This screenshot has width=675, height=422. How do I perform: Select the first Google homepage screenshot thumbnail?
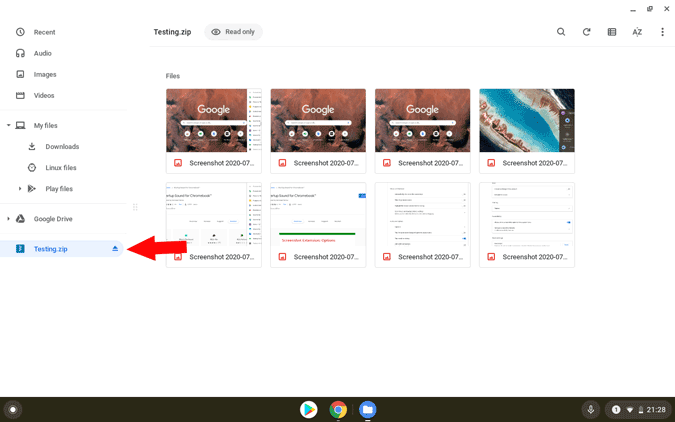[x=214, y=121]
